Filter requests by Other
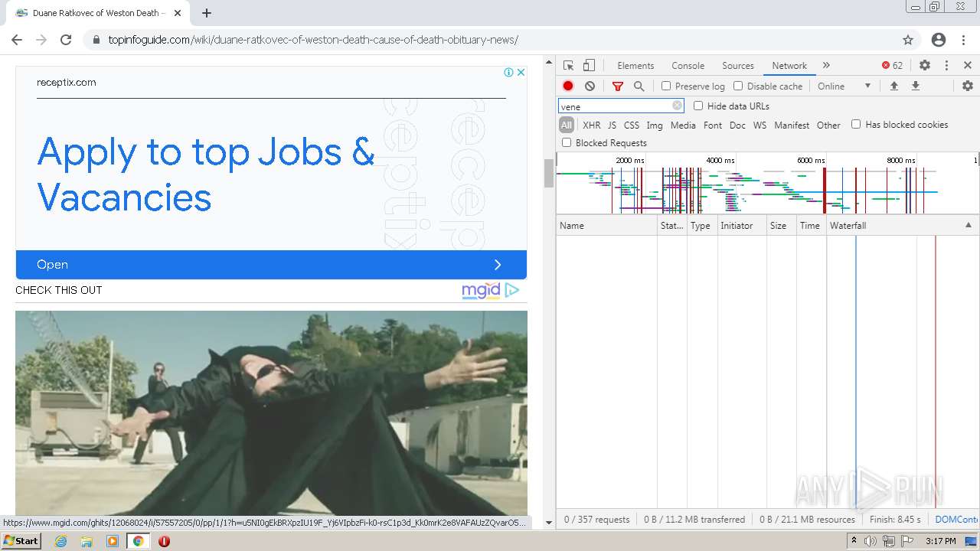This screenshot has height=551, width=980. click(x=828, y=126)
